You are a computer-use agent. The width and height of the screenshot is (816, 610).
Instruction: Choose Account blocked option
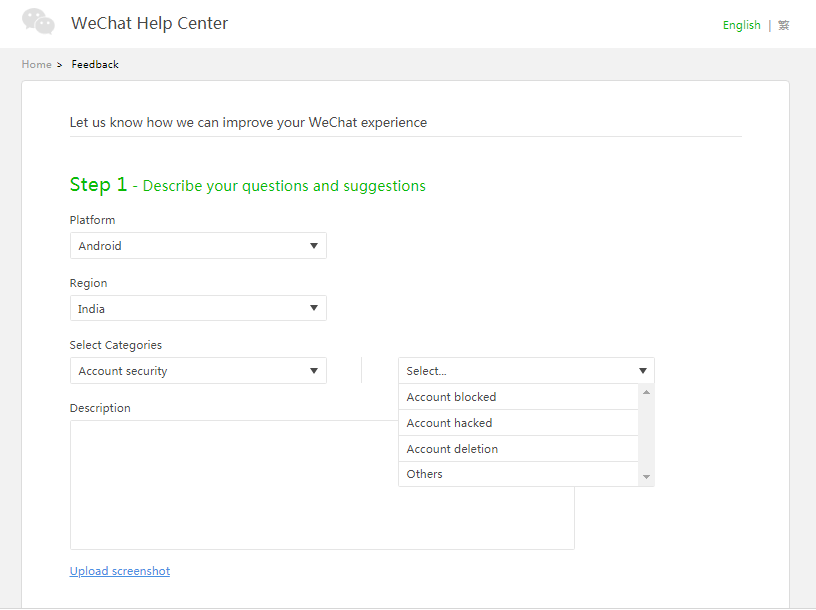click(518, 397)
